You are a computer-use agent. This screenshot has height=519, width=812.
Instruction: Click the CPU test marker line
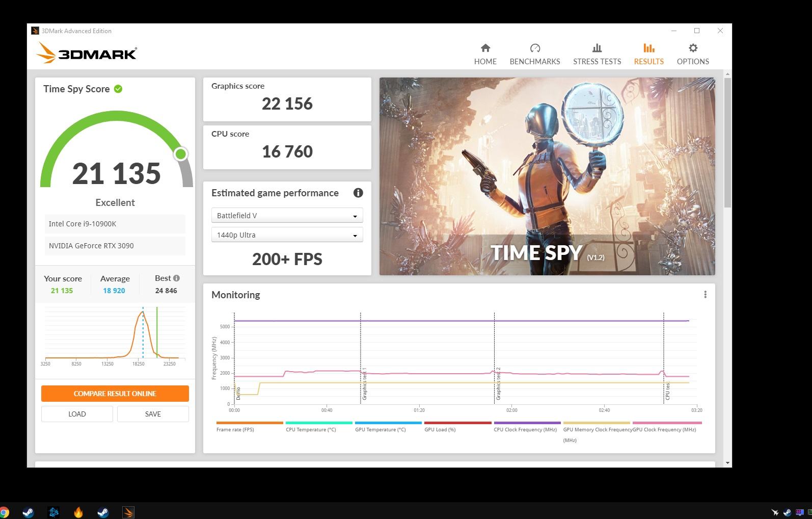664,358
